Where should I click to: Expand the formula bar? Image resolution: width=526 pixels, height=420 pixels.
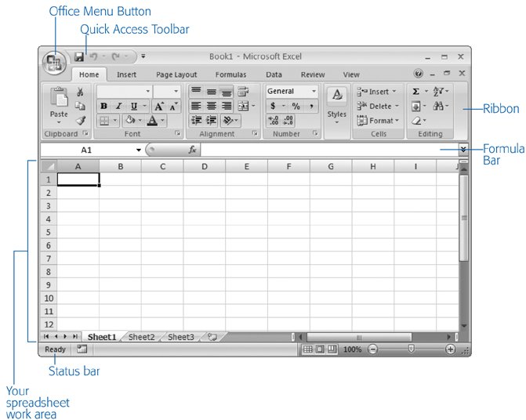coord(463,149)
